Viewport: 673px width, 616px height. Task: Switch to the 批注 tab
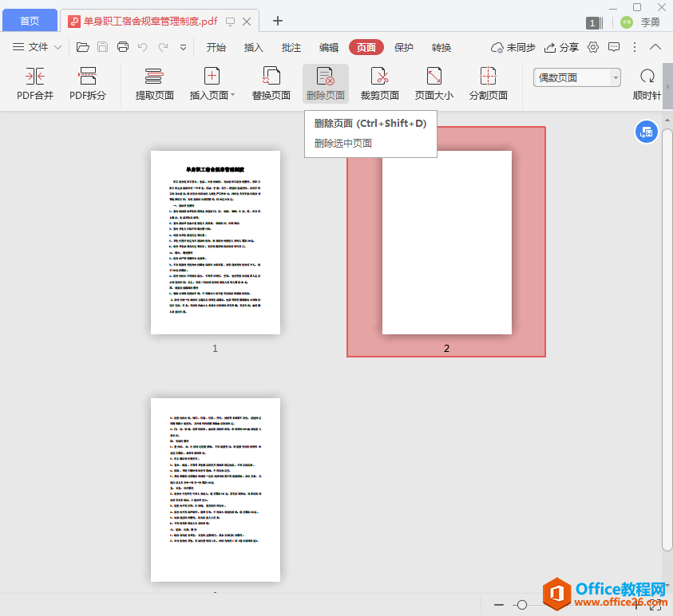[291, 48]
